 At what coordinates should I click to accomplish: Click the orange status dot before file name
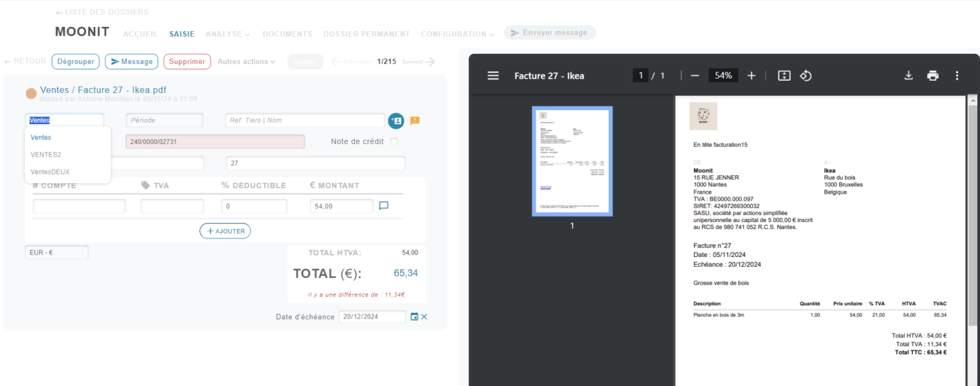[31, 94]
